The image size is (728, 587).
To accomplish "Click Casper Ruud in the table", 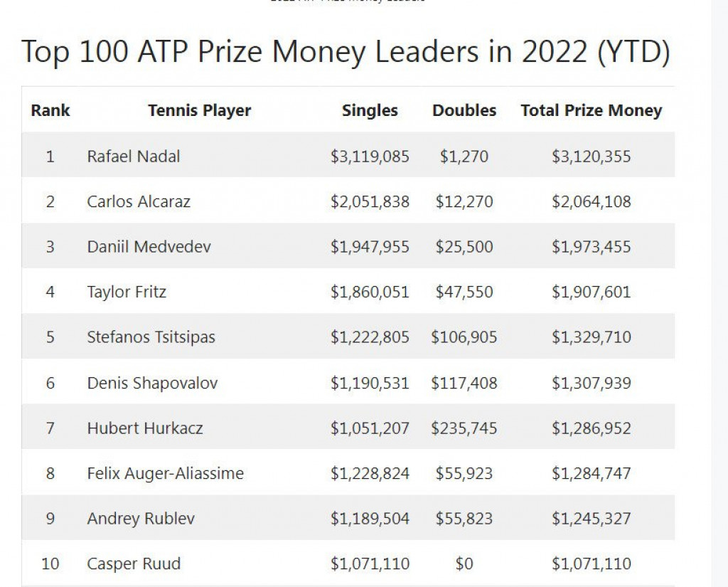I will (x=134, y=564).
